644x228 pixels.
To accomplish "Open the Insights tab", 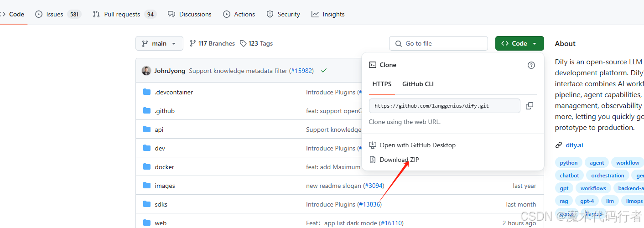I will (328, 14).
